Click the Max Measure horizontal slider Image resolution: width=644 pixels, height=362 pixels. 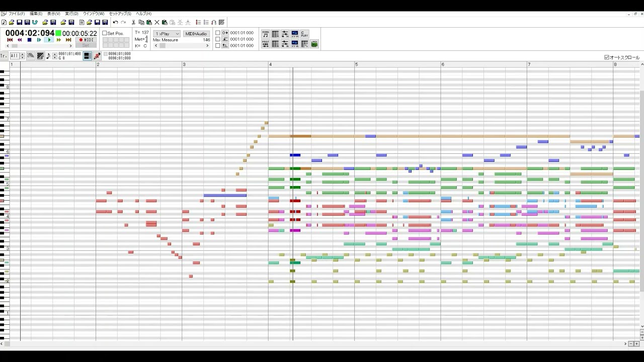coord(181,46)
